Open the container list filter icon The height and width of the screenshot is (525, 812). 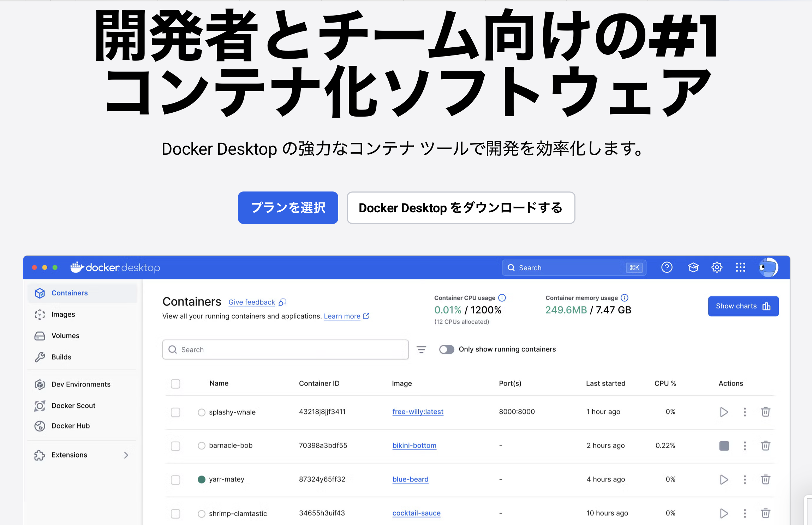421,349
